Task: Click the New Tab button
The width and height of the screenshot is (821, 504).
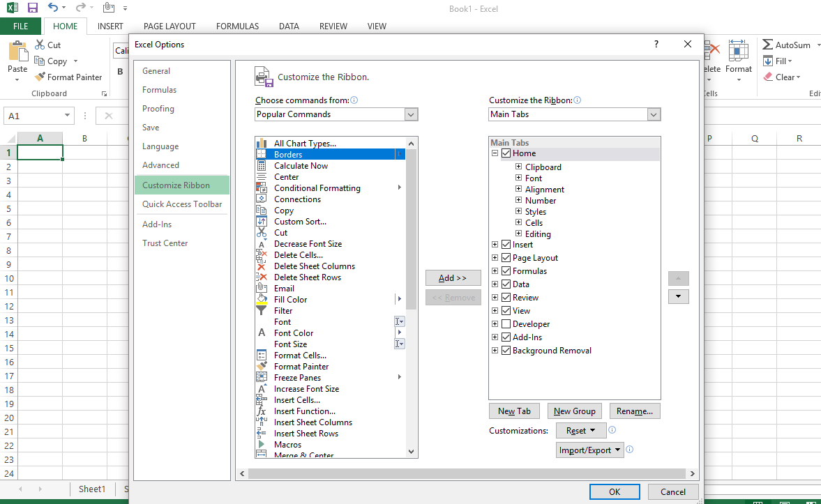Action: [515, 411]
